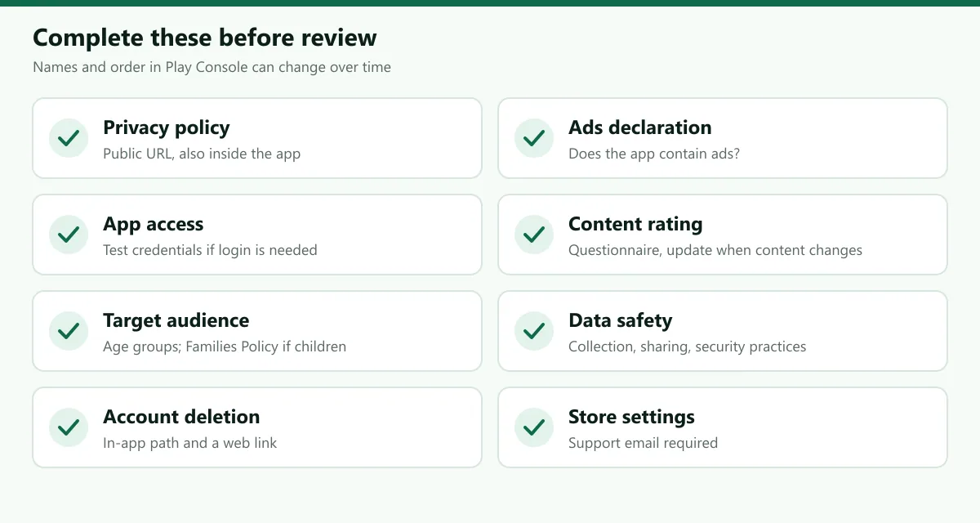Choose the Data safety heading

621,320
